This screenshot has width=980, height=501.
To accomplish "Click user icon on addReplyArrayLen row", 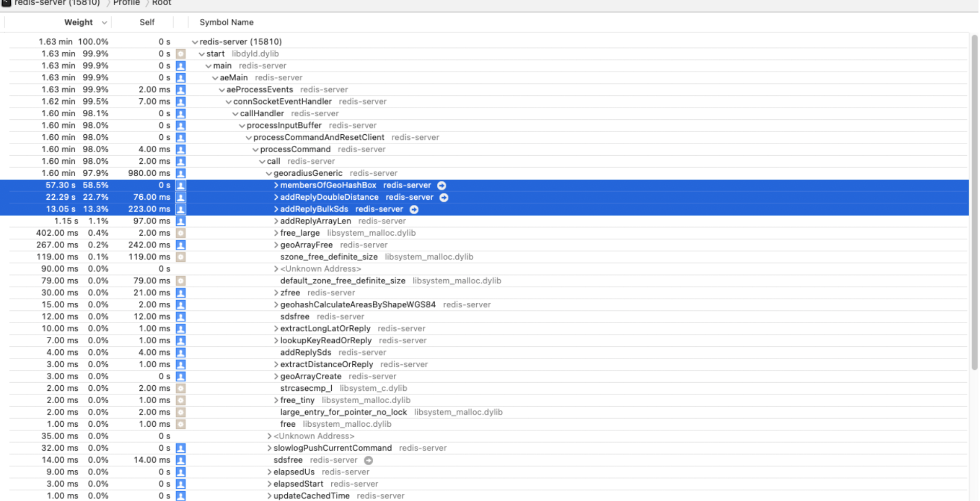I will click(181, 221).
